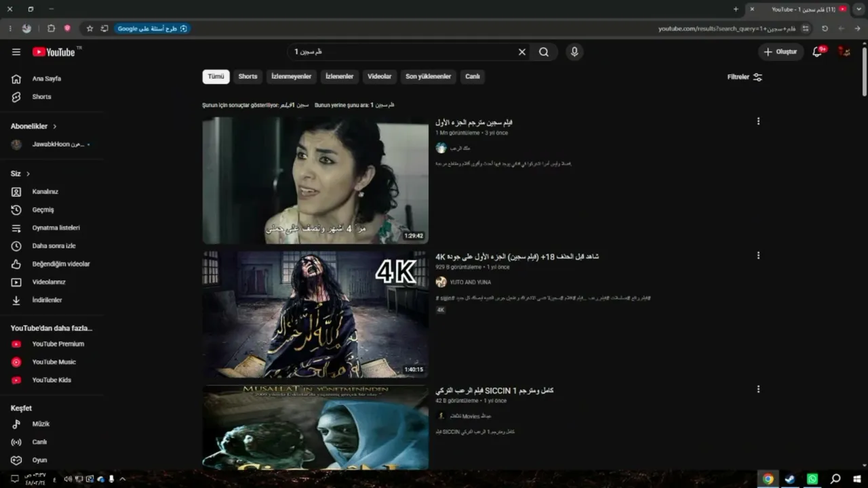Open the YouTube guide hamburger menu
868x488 pixels.
(16, 52)
